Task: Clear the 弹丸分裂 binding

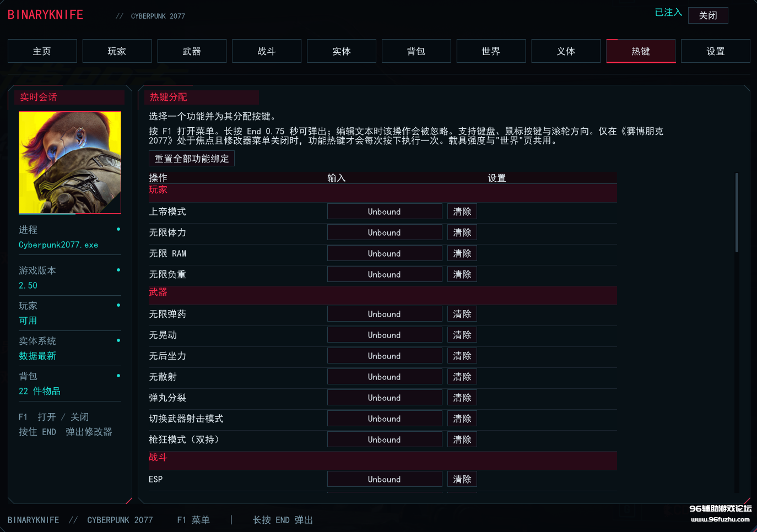Action: pos(462,398)
